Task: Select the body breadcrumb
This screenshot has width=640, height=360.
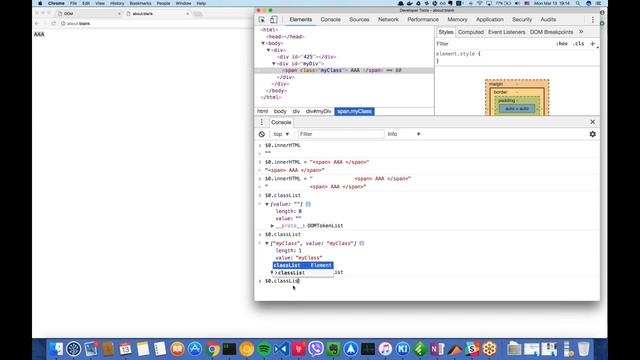Action: (280, 111)
